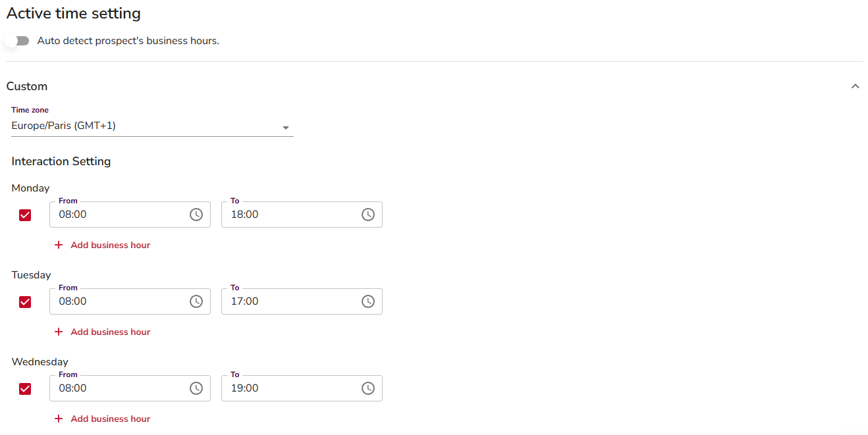Add business hour for Wednesday
The width and height of the screenshot is (868, 435).
coord(110,419)
